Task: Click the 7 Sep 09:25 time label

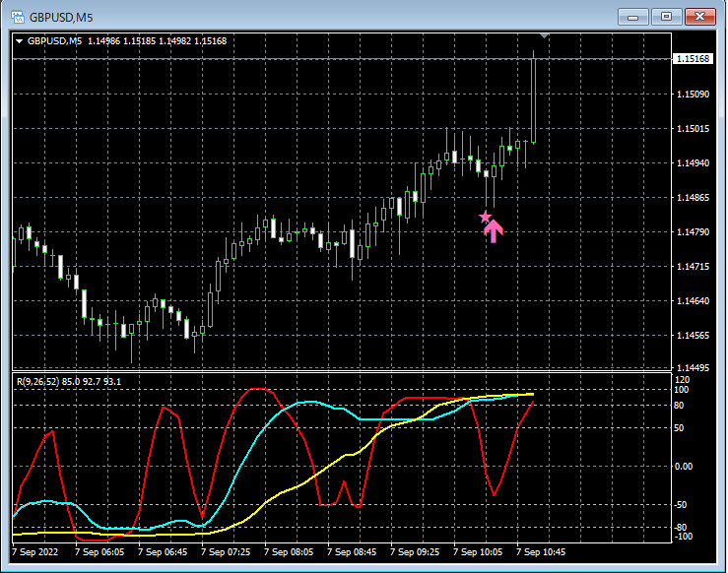Action: click(415, 552)
